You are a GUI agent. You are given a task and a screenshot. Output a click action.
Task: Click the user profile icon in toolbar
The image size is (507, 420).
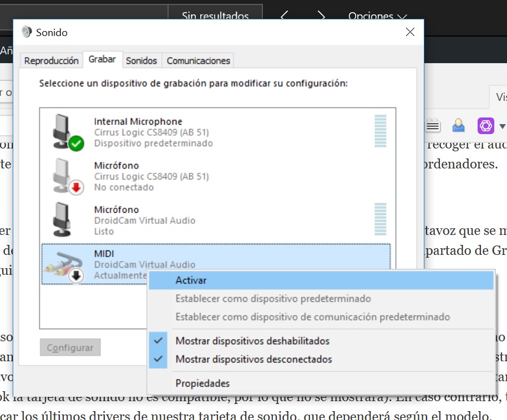458,126
